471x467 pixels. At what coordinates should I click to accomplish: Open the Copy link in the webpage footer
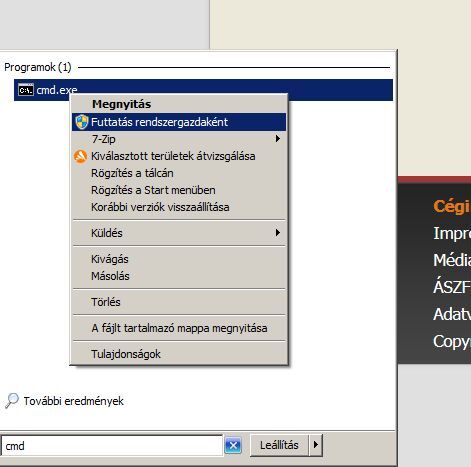click(x=452, y=342)
